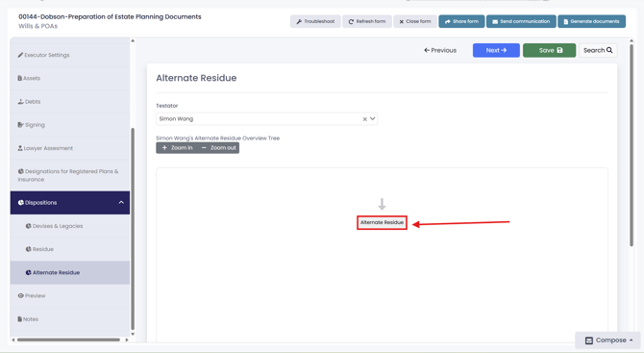The height and width of the screenshot is (353, 644).
Task: Zoom in on the overview tree
Action: click(x=177, y=148)
